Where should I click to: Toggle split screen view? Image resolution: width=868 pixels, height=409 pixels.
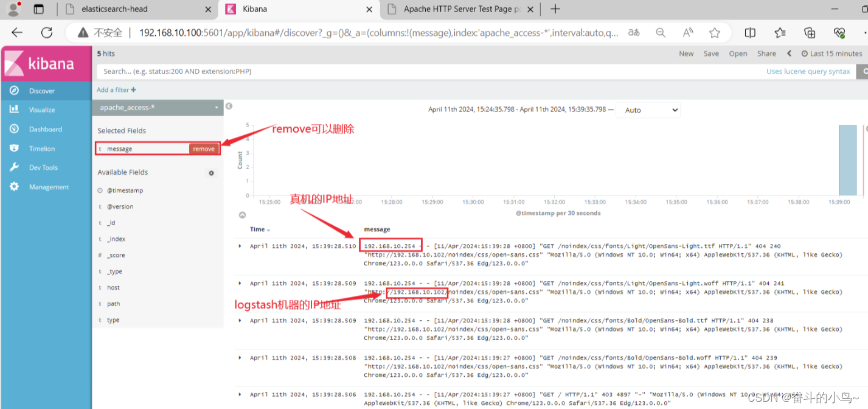point(750,32)
